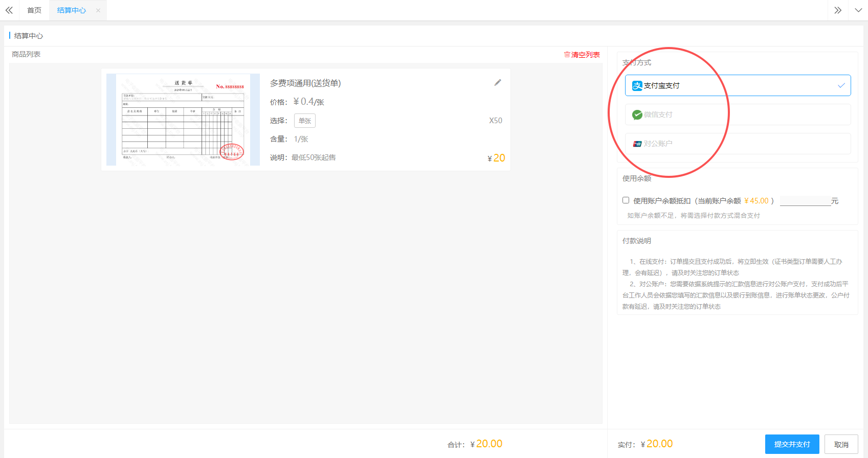The height and width of the screenshot is (458, 868).
Task: Click the WeChat Pay green icon
Action: pyautogui.click(x=637, y=115)
